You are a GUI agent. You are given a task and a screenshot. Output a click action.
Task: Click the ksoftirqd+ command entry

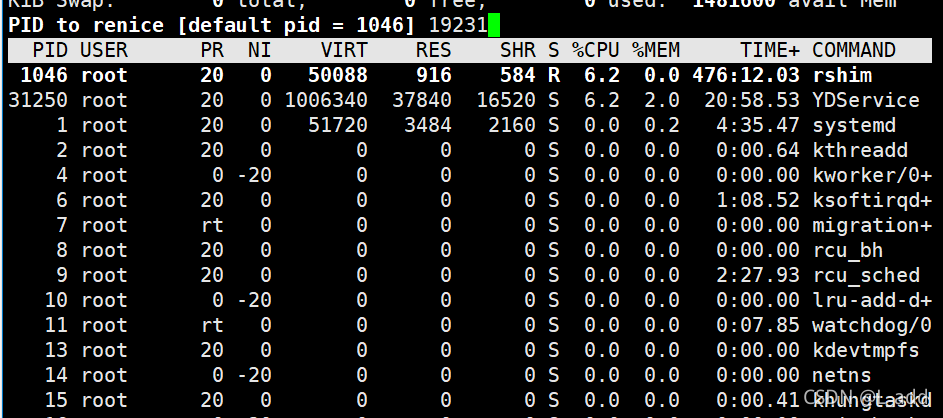click(x=872, y=200)
